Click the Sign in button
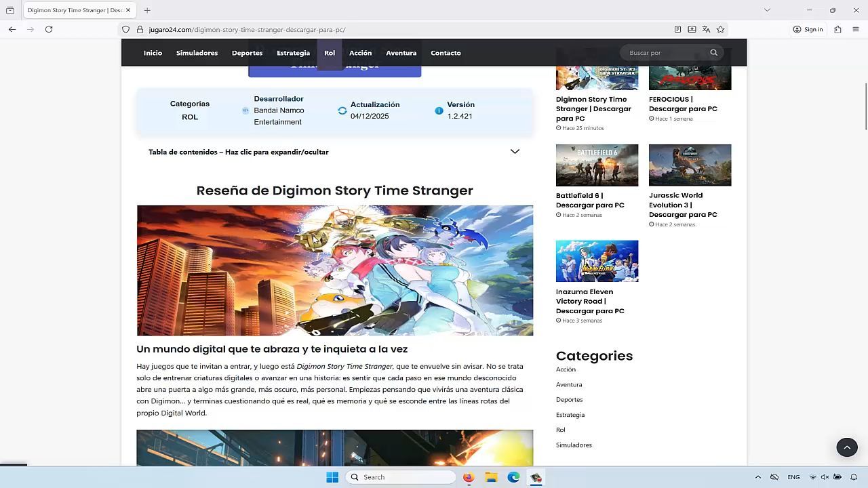Screen dimensions: 868x488 point(808,29)
